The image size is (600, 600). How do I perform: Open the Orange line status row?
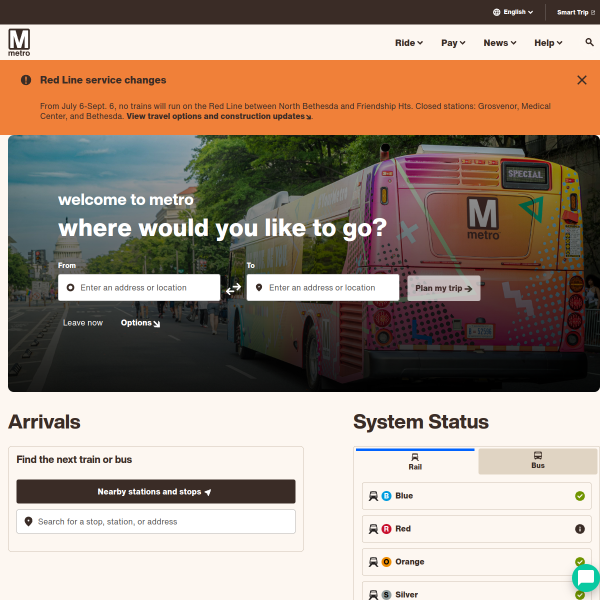tap(477, 562)
